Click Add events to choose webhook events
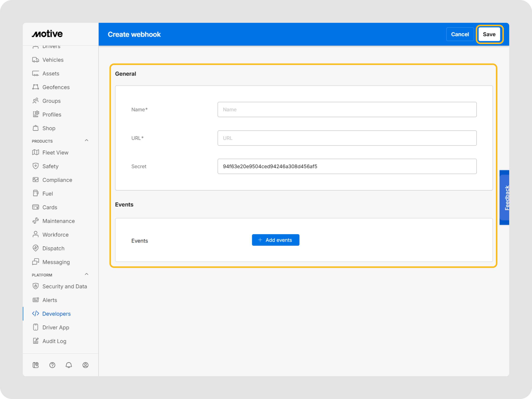 coord(276,240)
